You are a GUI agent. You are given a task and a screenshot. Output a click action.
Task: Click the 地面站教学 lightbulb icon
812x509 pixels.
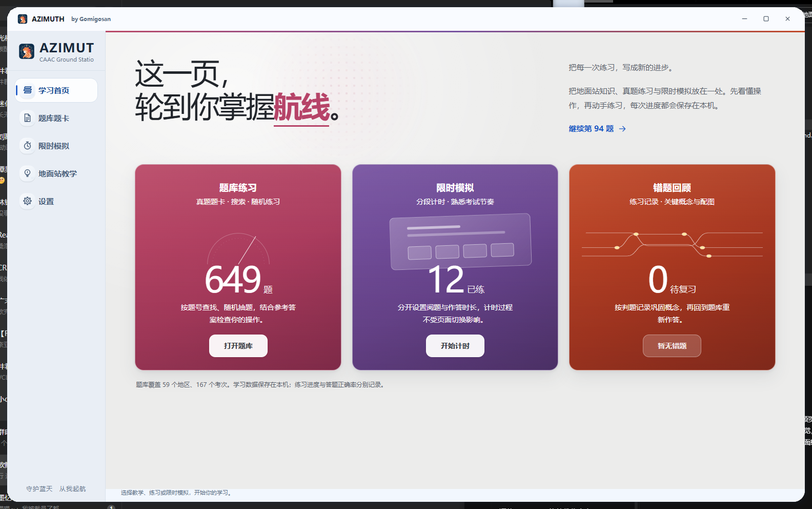28,173
